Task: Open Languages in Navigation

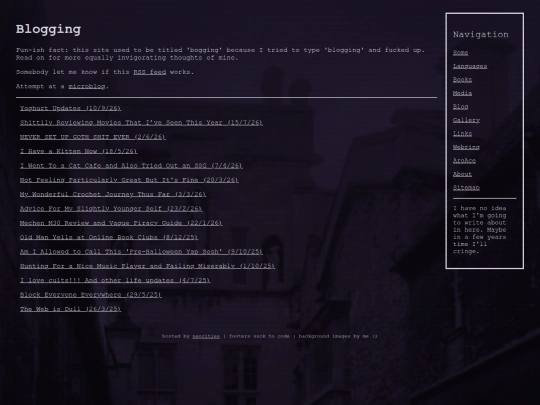Action: pos(470,66)
